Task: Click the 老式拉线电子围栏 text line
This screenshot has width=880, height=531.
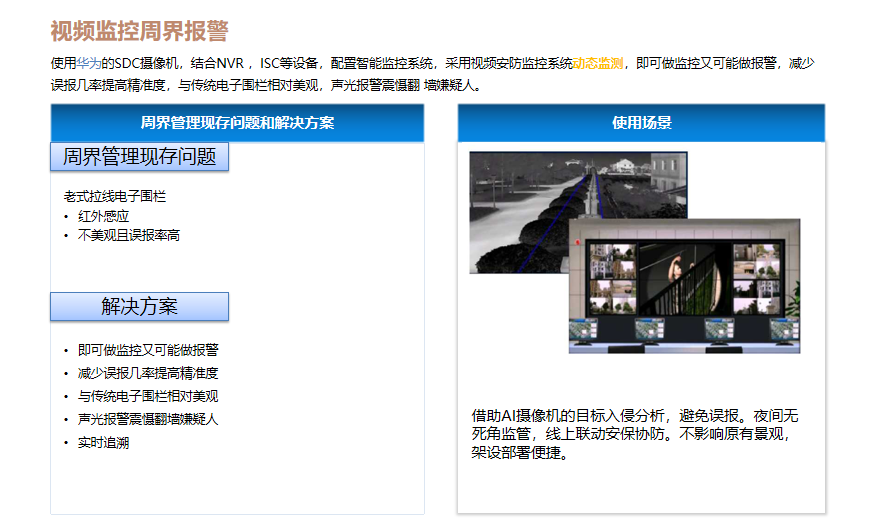Action: 115,196
